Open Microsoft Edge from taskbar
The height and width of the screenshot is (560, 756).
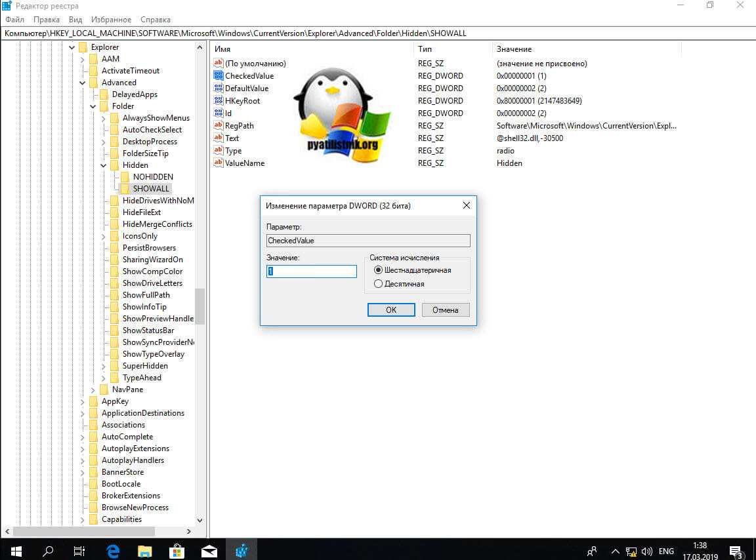(x=112, y=550)
